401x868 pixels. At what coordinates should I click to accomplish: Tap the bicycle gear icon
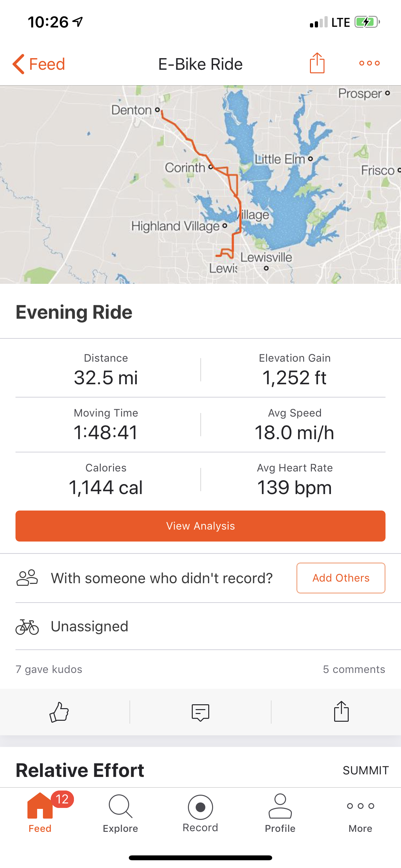tap(27, 627)
